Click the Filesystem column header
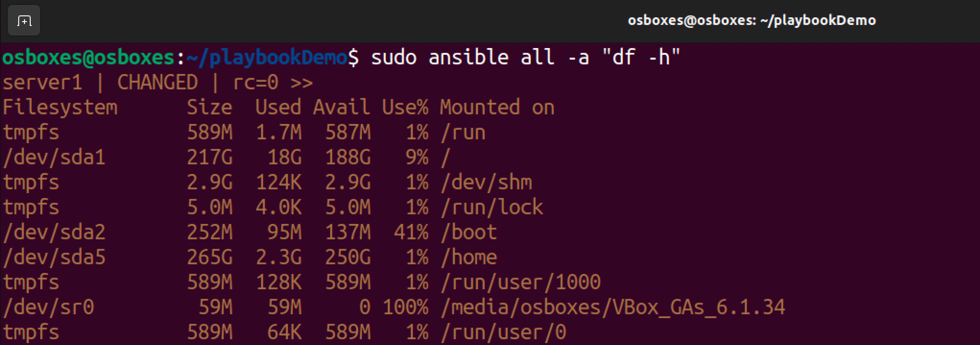 pos(60,108)
